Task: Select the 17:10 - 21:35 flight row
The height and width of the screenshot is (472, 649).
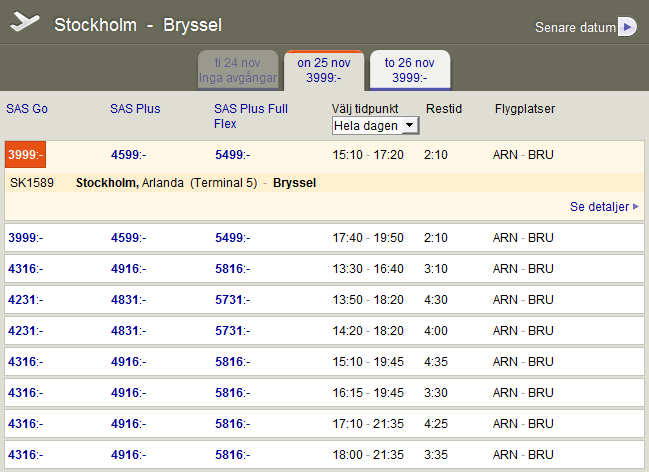Action: pos(367,424)
